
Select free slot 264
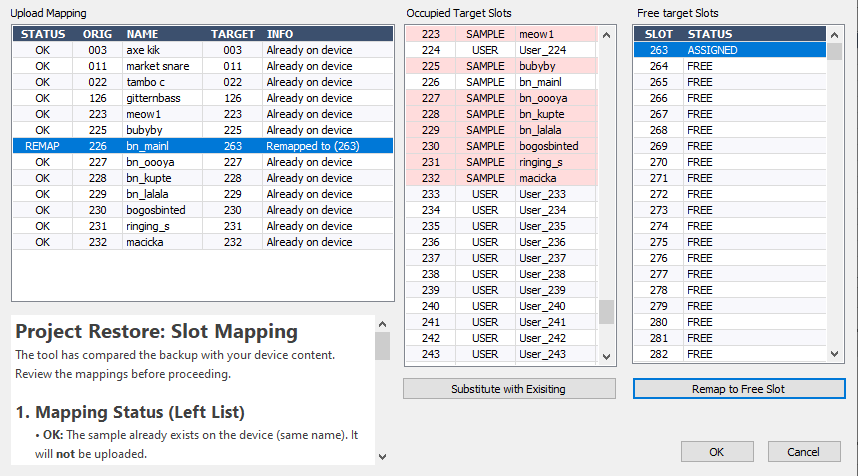tap(730, 65)
